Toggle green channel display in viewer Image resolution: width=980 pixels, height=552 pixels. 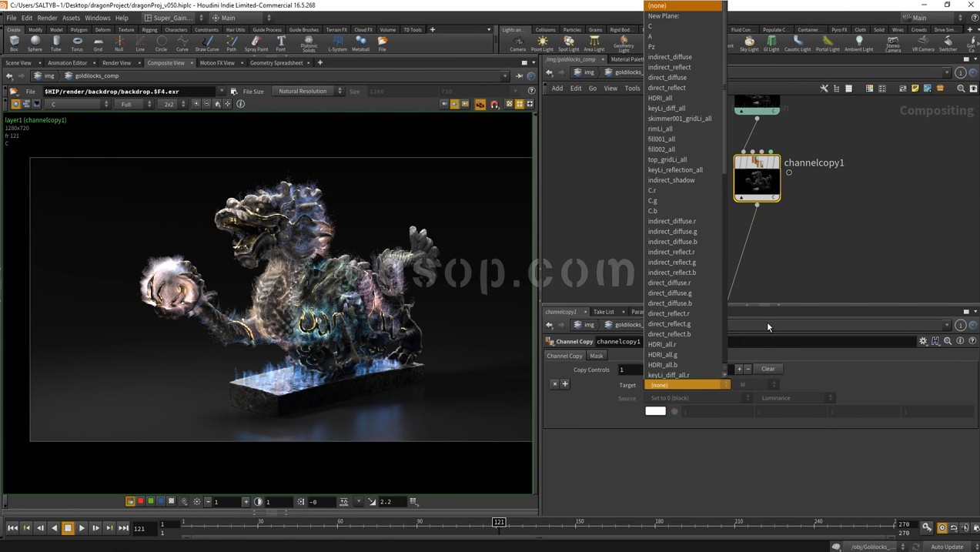coord(151,501)
